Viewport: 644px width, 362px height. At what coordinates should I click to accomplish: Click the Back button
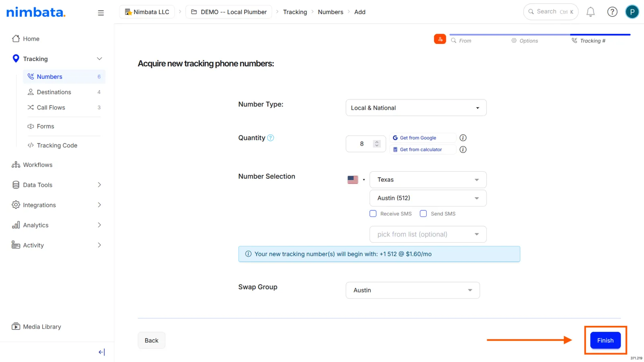coord(151,340)
